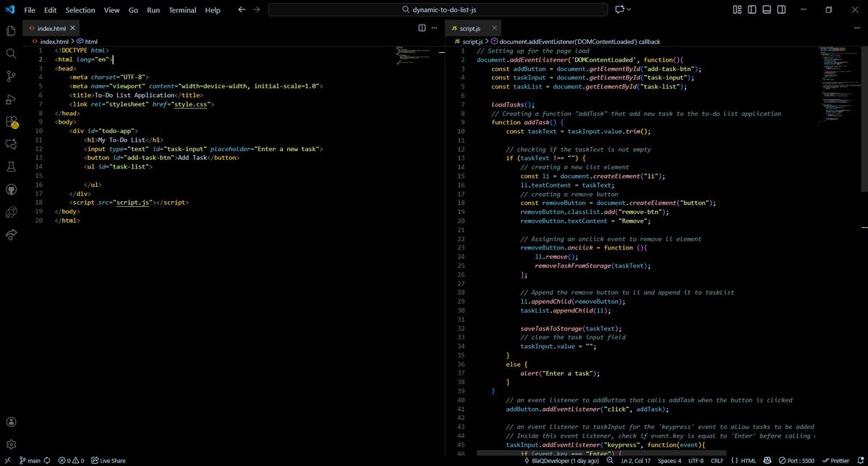Click the DOMContentLoaded callback breadcrumb
Image resolution: width=868 pixels, height=466 pixels.
click(x=575, y=42)
